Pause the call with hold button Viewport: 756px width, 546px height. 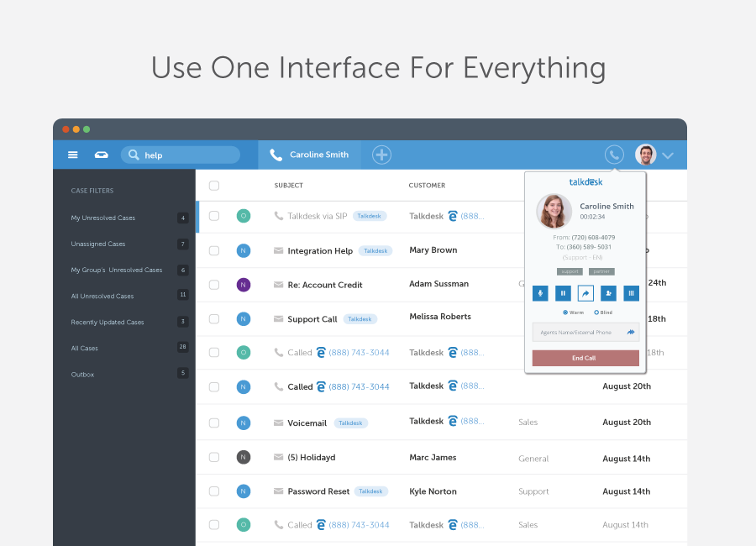pos(563,293)
